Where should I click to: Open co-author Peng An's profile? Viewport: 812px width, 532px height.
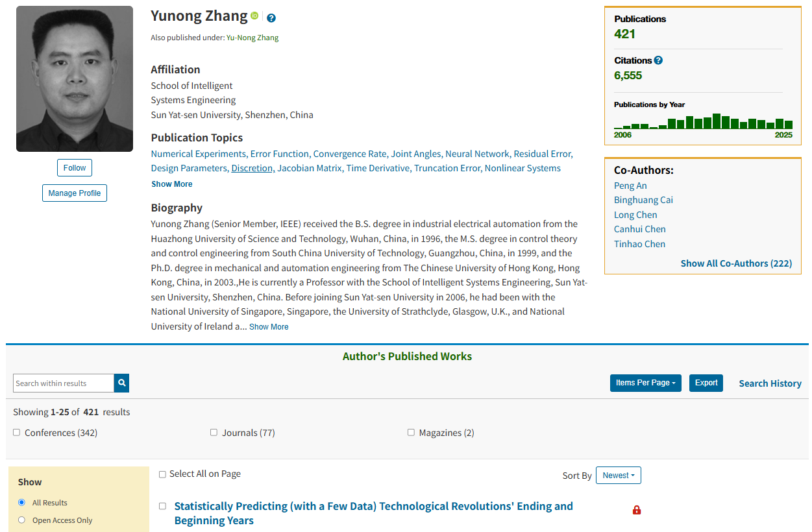[x=630, y=185]
